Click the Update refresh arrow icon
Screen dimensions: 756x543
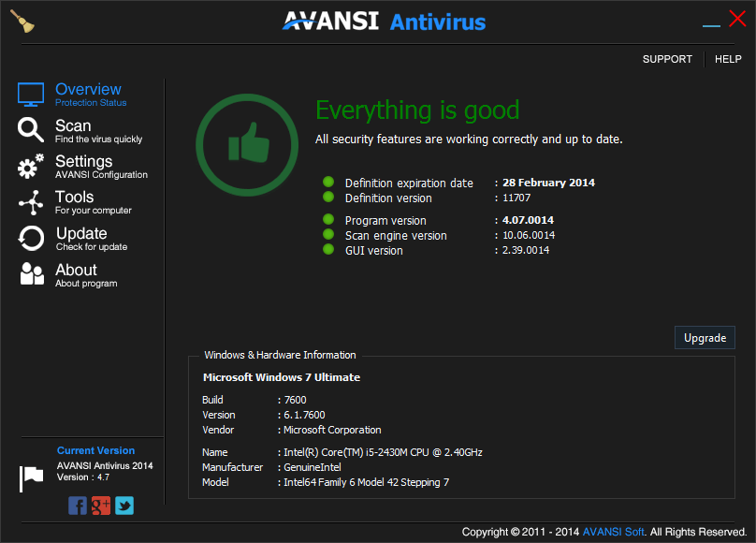coord(31,238)
